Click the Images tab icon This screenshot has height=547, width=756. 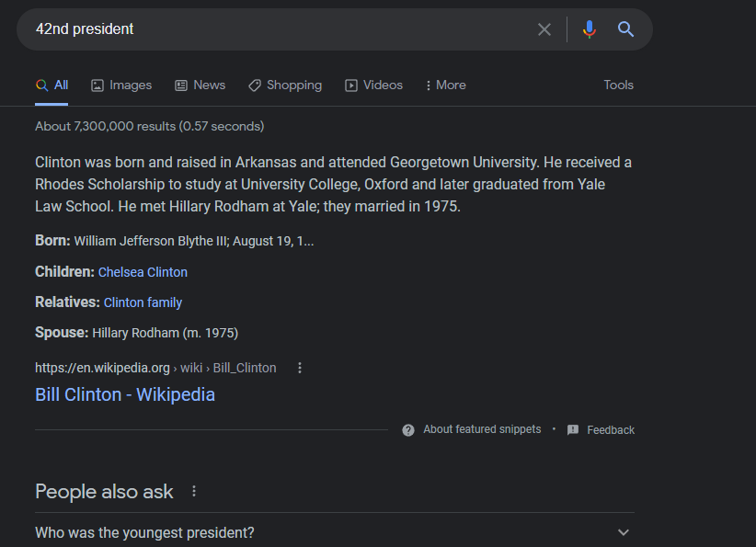click(97, 85)
